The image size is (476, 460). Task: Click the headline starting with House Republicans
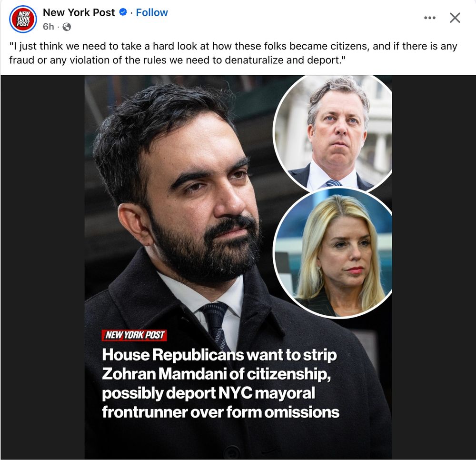(x=221, y=383)
